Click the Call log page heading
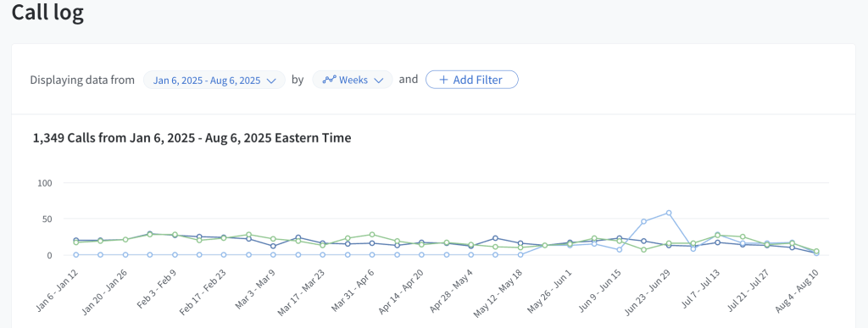The image size is (868, 328). pyautogui.click(x=47, y=12)
